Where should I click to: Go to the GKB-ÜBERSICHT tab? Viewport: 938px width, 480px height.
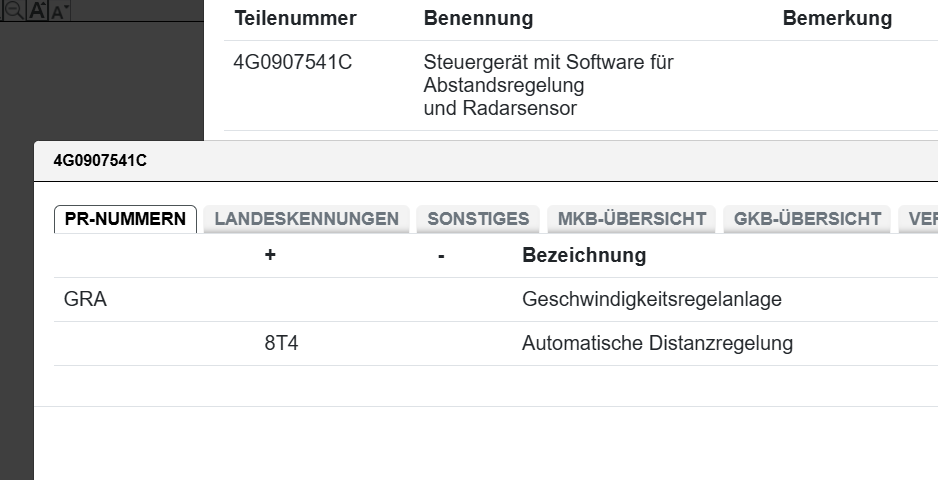point(807,219)
